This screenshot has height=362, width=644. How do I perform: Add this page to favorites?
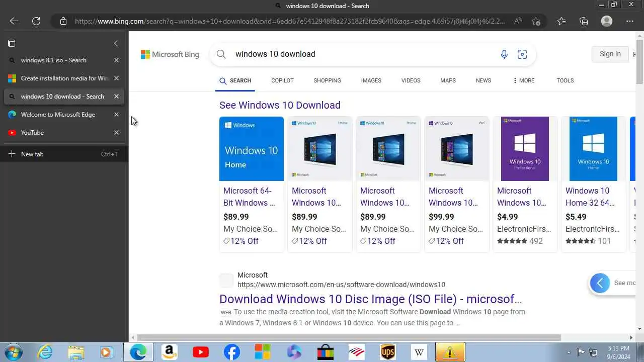536,21
